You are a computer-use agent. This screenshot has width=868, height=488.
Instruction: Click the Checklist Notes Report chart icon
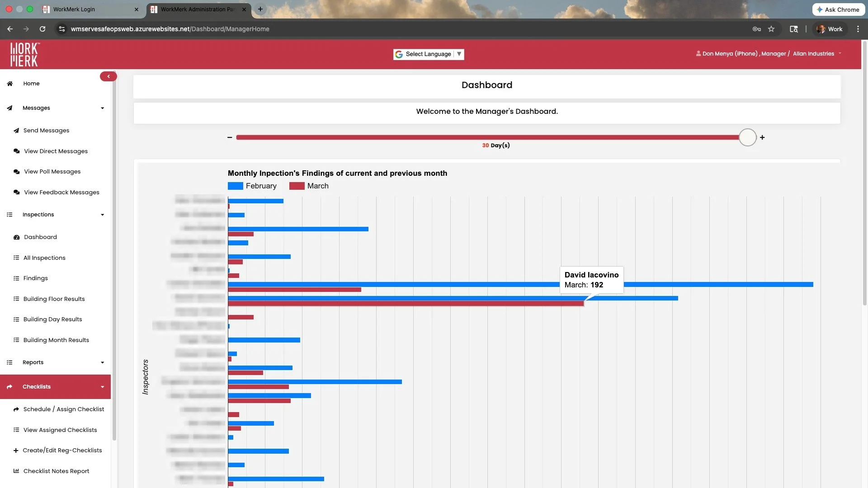[x=16, y=471]
